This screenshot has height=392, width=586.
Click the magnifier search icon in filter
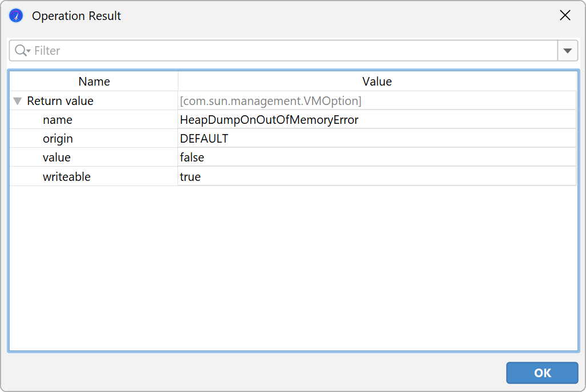point(22,51)
